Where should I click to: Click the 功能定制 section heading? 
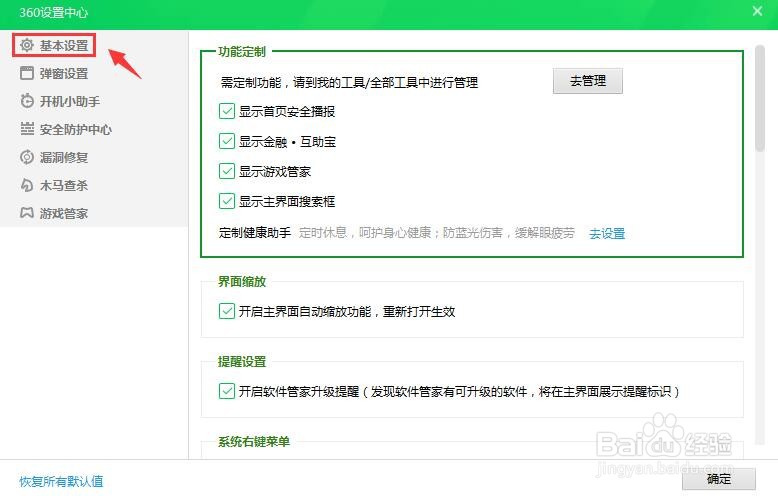coord(242,52)
